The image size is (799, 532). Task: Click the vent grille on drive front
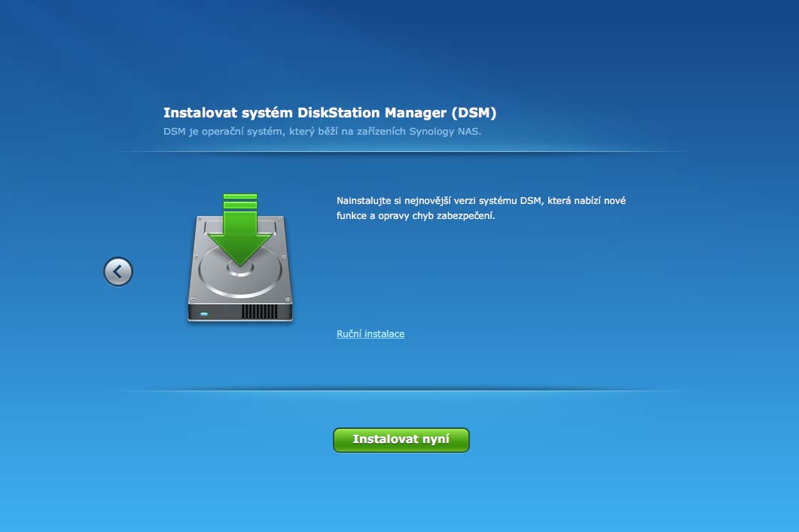point(259,312)
